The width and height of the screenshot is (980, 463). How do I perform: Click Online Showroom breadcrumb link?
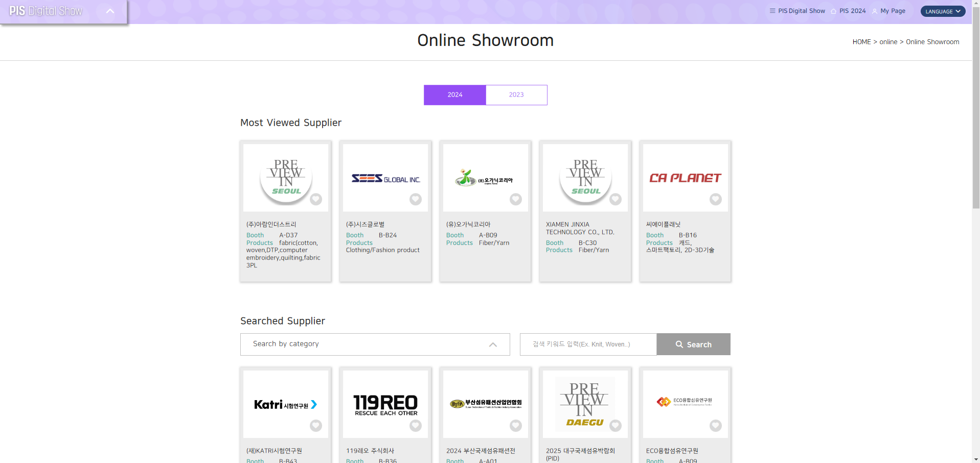932,42
